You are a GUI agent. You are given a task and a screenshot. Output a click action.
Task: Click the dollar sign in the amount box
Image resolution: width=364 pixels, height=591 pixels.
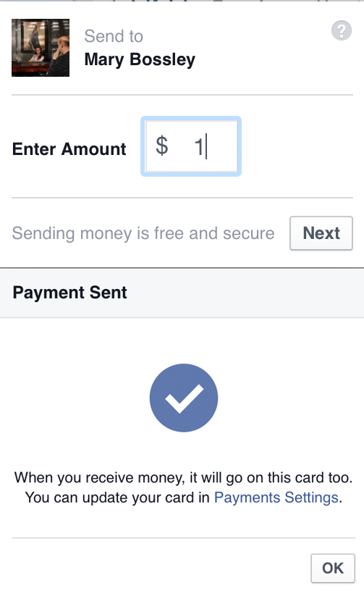click(x=162, y=146)
